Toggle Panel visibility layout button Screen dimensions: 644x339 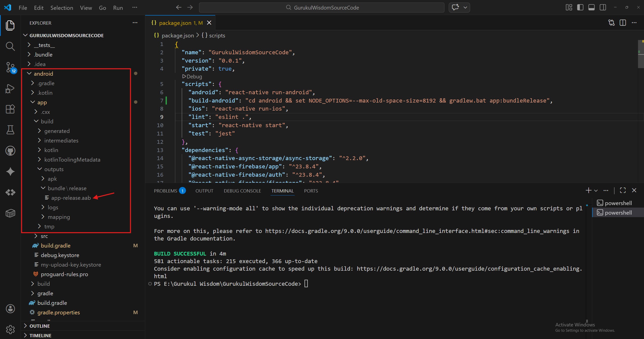(591, 8)
